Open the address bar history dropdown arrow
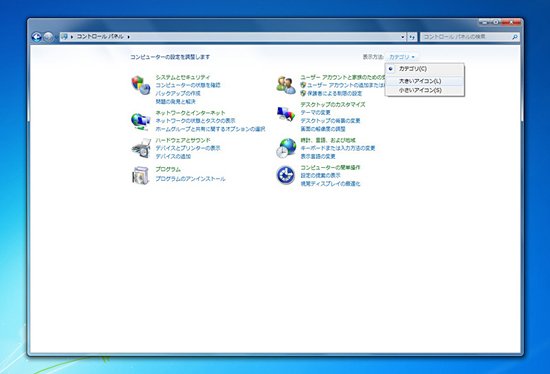This screenshot has height=374, width=550. pyautogui.click(x=402, y=36)
